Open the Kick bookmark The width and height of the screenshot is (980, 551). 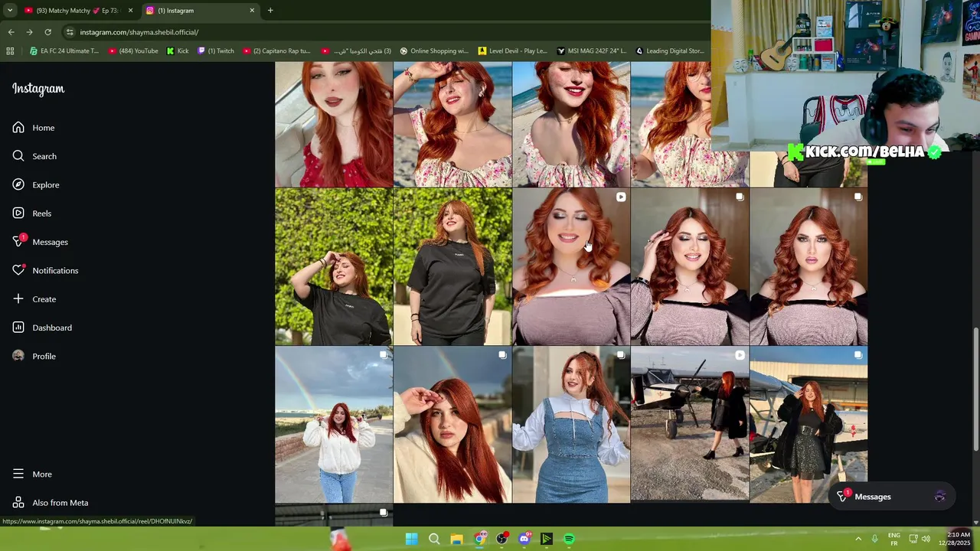pos(178,51)
